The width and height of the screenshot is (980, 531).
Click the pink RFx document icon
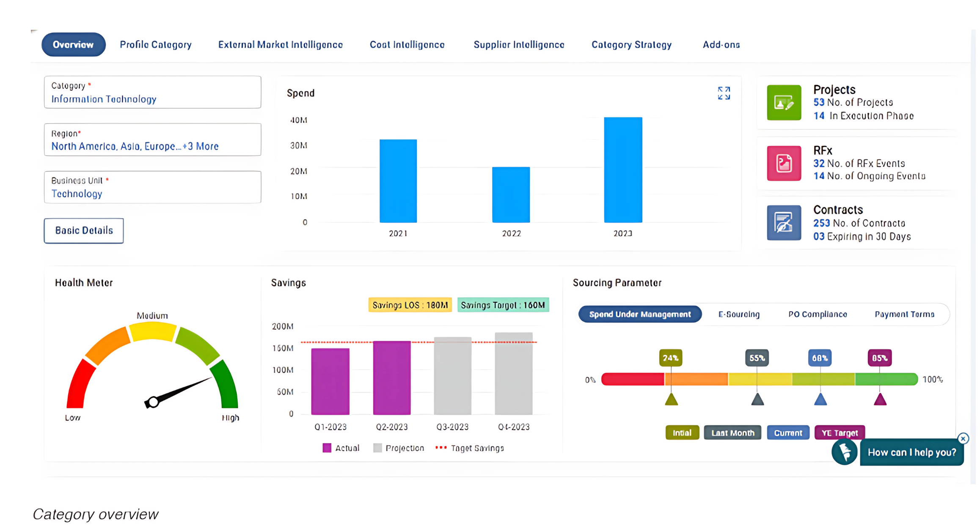click(784, 163)
